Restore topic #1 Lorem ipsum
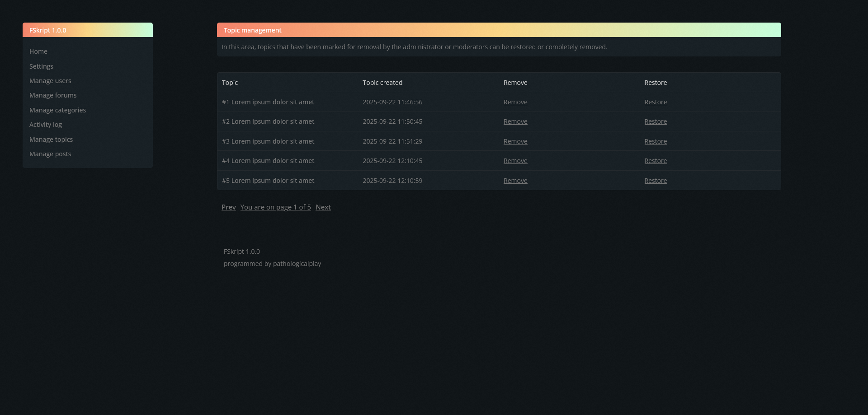Viewport: 868px width, 415px height. (656, 102)
